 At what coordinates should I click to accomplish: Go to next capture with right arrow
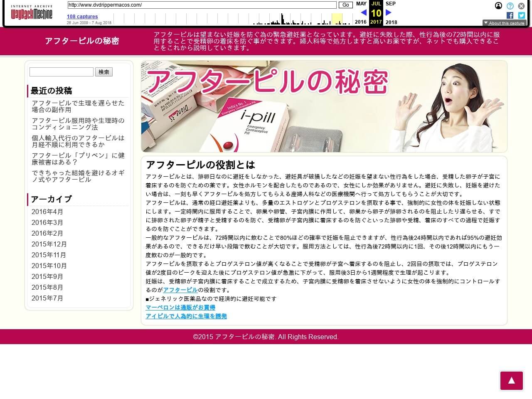389,12
